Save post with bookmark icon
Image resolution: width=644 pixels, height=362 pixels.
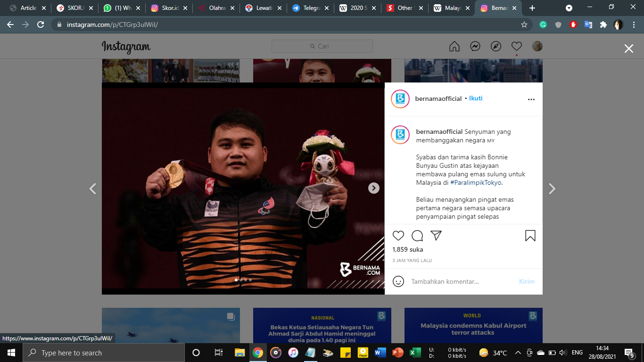pos(530,236)
